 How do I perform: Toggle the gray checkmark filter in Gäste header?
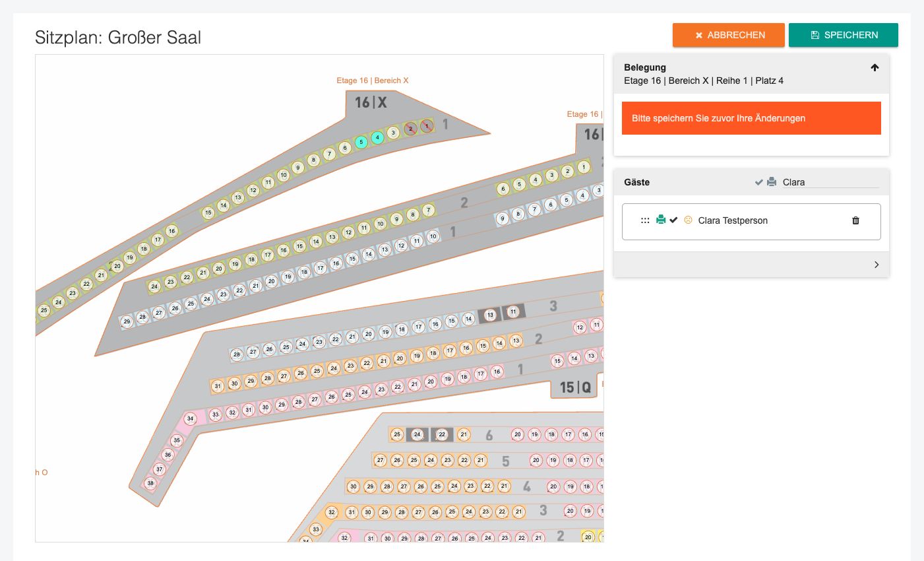click(x=759, y=182)
